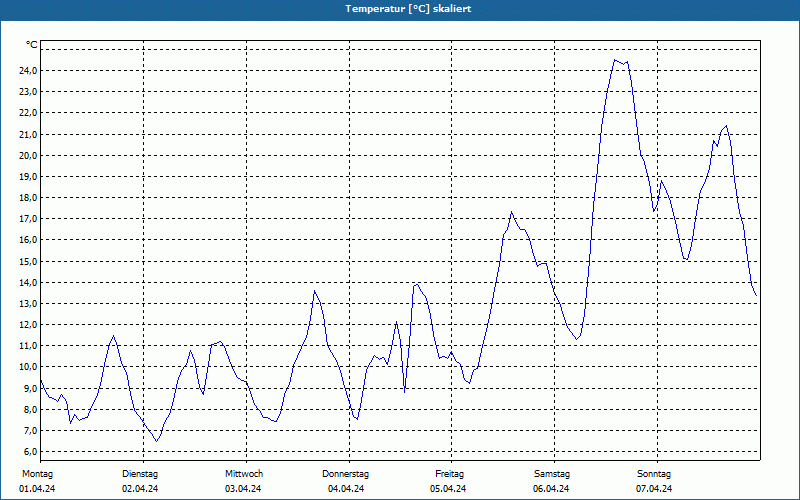Select the 10,0 y-axis value
Screen dimensions: 800x500
click(x=28, y=367)
